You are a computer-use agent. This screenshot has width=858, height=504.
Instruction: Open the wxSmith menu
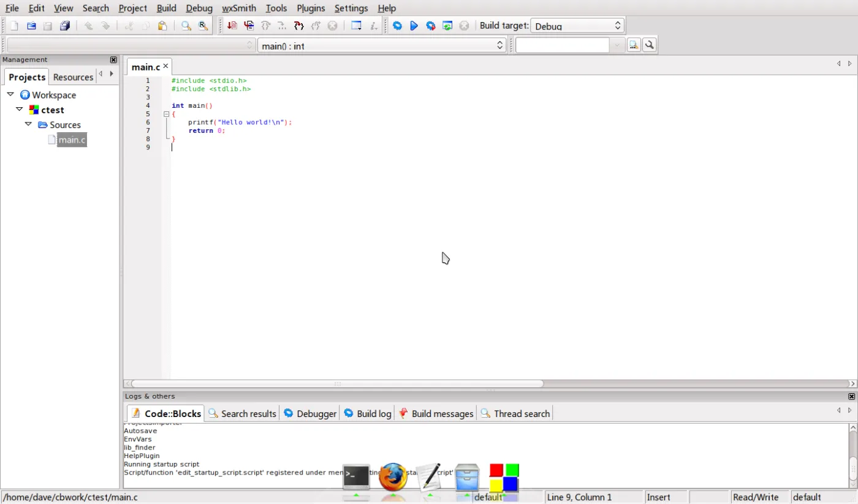click(x=239, y=8)
